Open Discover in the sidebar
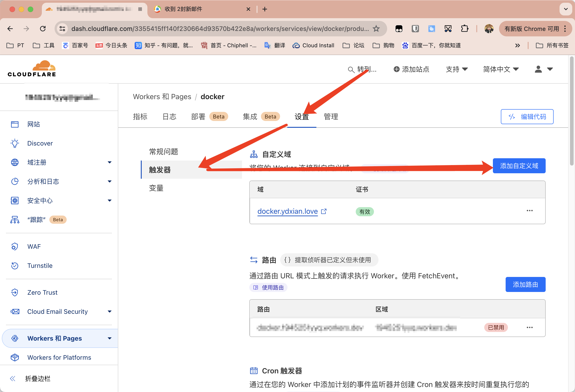575x392 pixels. [40, 143]
